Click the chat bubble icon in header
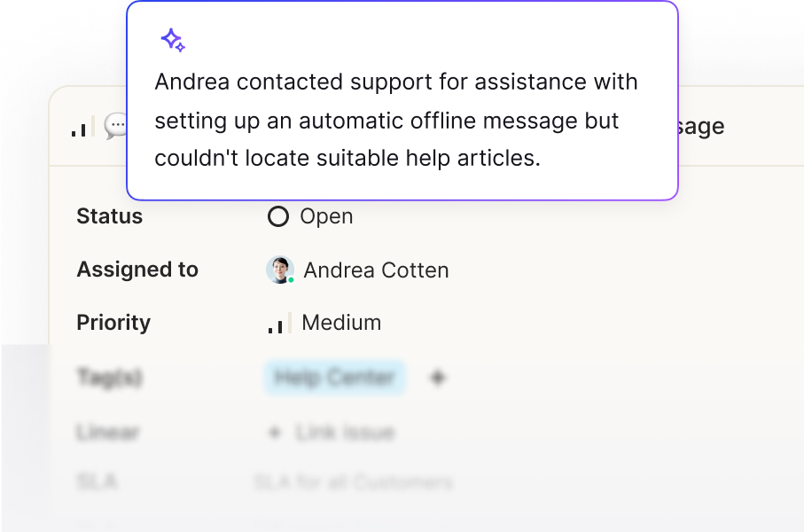The height and width of the screenshot is (532, 804). (115, 126)
